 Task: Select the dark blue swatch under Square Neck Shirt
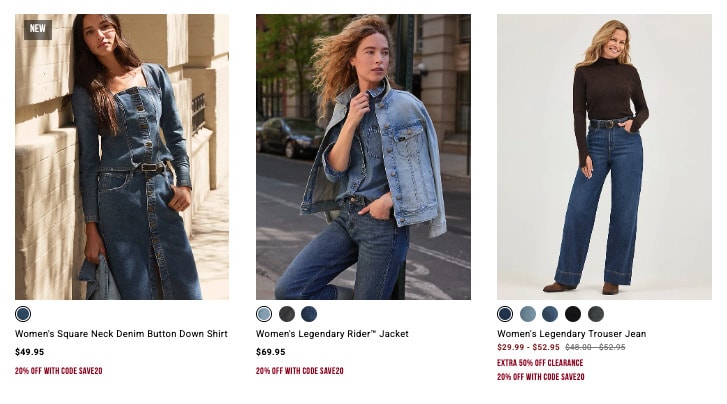click(x=23, y=314)
